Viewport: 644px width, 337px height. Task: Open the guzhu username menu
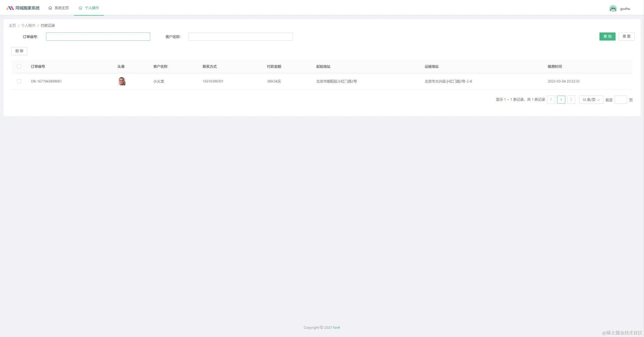(x=625, y=9)
